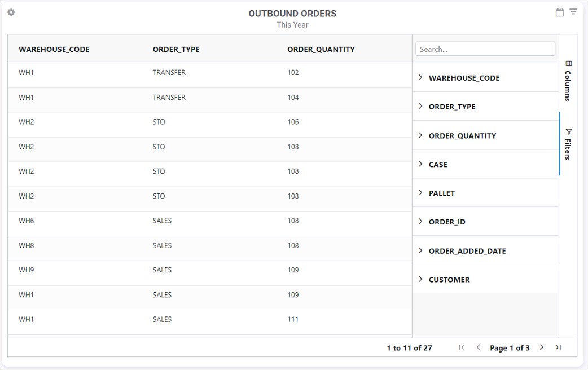Open the filter lines icon at top right
This screenshot has width=588, height=370.
pyautogui.click(x=573, y=12)
